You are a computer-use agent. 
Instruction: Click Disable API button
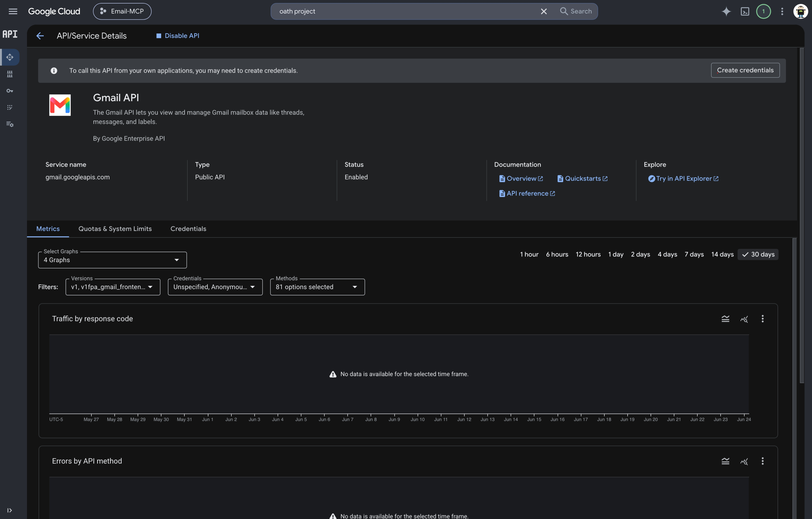click(178, 36)
